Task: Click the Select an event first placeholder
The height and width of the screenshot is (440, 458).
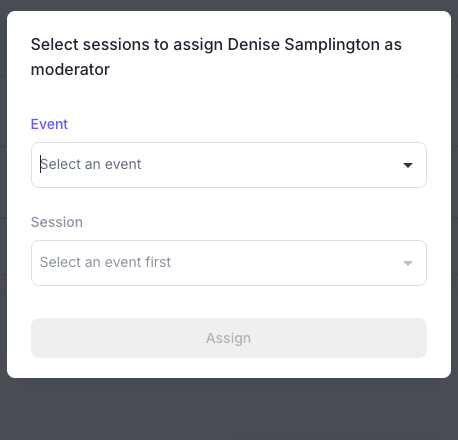Action: coord(105,262)
